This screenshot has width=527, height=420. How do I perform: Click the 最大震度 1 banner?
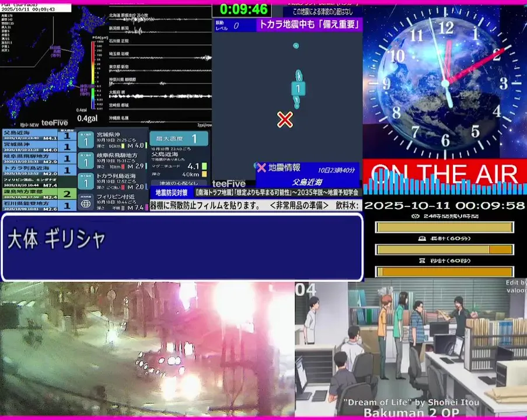point(179,138)
